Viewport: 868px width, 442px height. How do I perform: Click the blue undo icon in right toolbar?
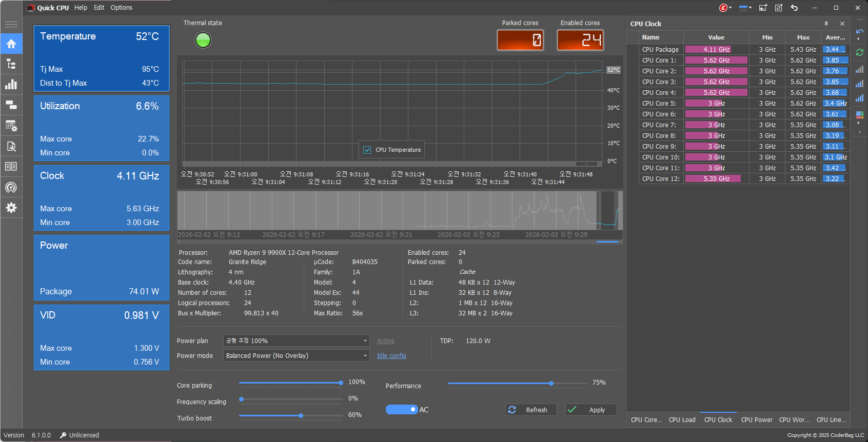860,32
